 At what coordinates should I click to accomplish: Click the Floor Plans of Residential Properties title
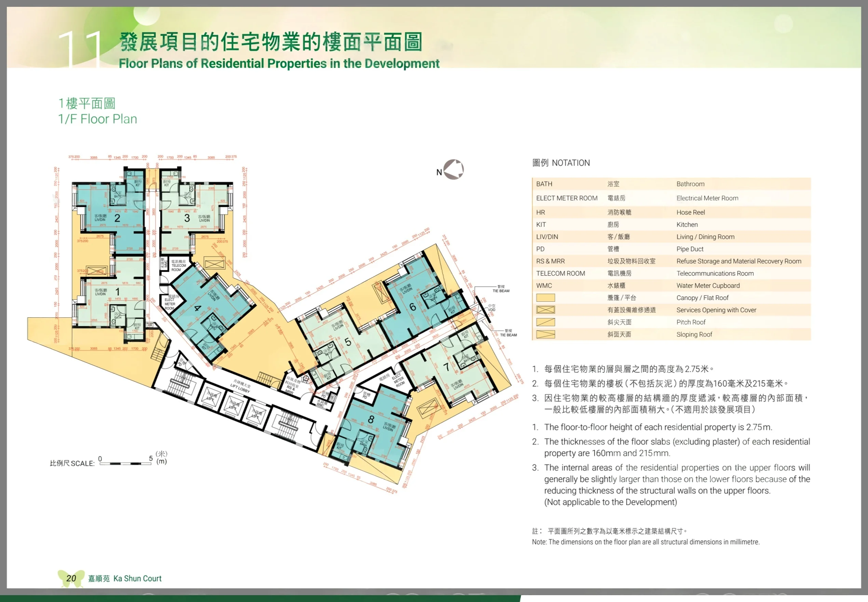279,63
